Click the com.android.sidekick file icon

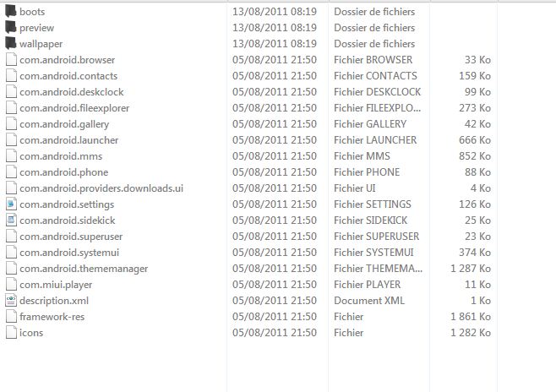11,220
